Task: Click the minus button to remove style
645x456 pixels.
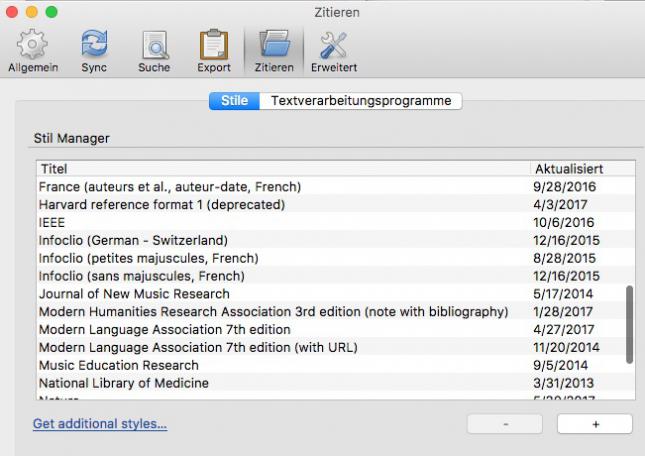Action: [x=506, y=424]
